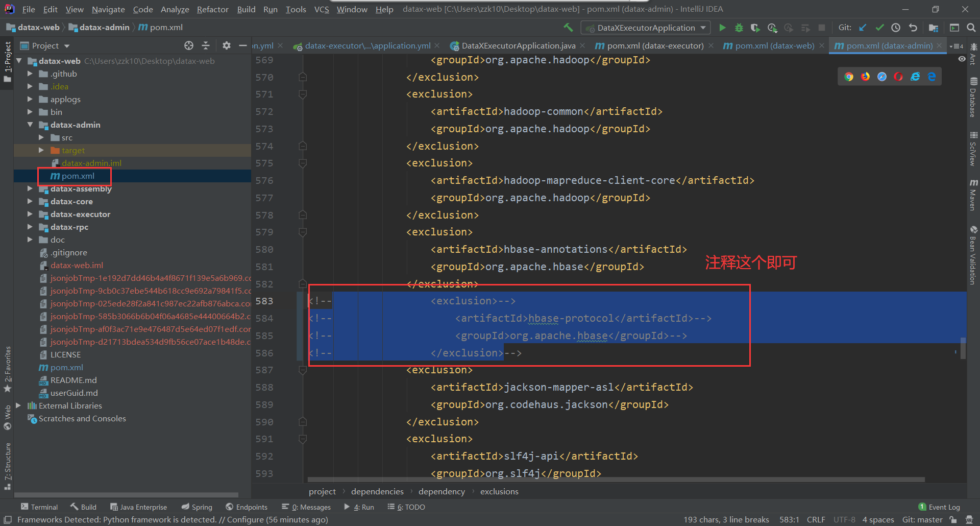980x526 pixels.
Task: Toggle tool window bars icon bottom-left
Action: tap(8, 520)
